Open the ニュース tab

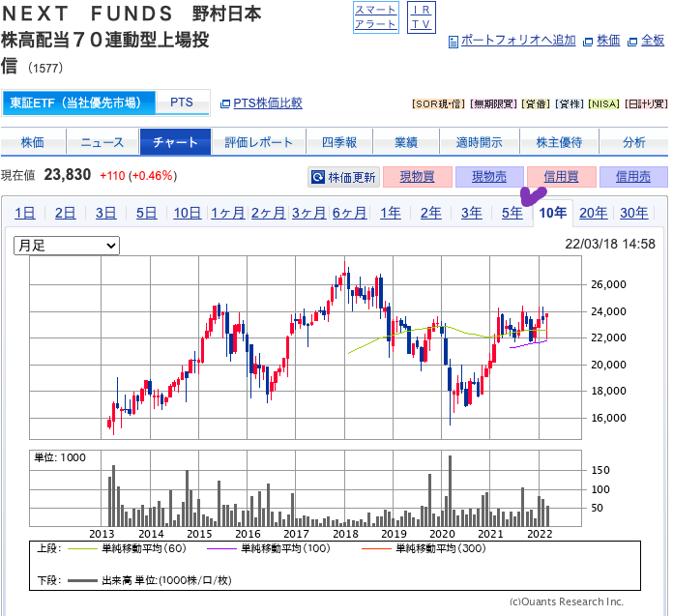pos(102,141)
